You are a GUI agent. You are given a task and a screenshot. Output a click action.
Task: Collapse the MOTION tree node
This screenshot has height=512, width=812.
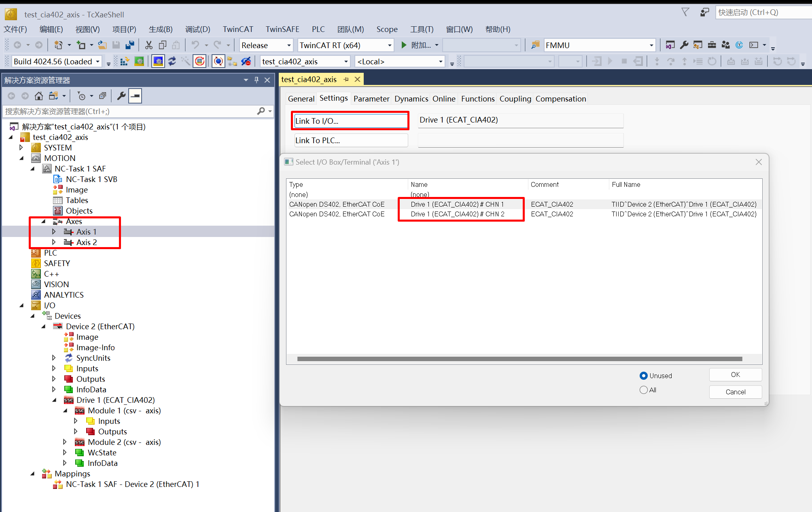pyautogui.click(x=22, y=158)
